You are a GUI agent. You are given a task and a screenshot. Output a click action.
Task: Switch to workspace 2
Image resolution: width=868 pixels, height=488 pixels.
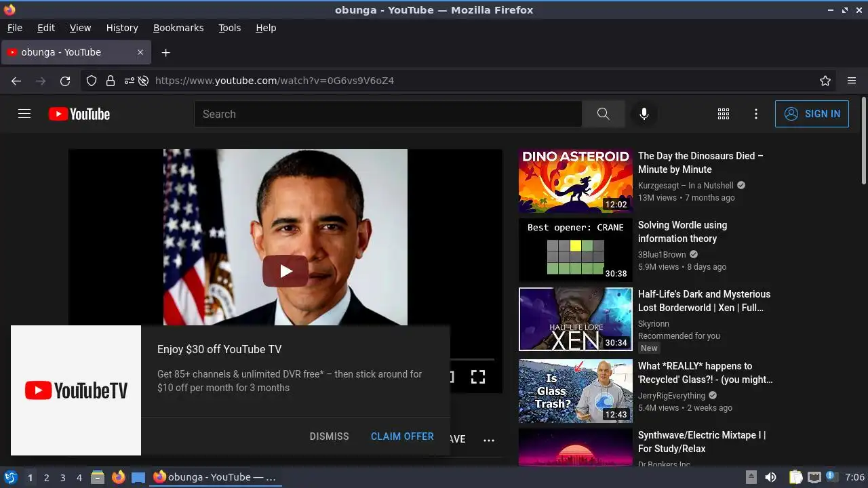tap(46, 478)
